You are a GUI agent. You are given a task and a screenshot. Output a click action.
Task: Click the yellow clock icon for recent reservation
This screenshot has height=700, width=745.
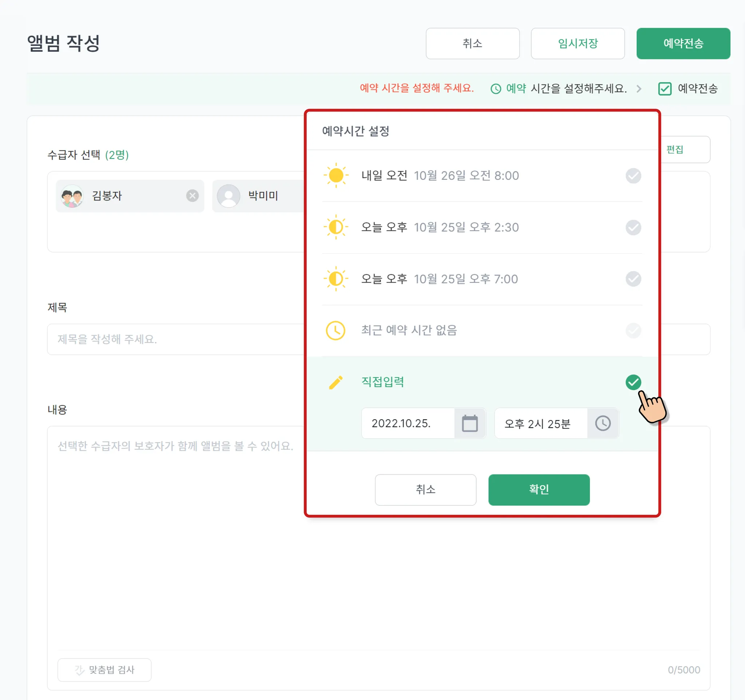click(x=336, y=330)
